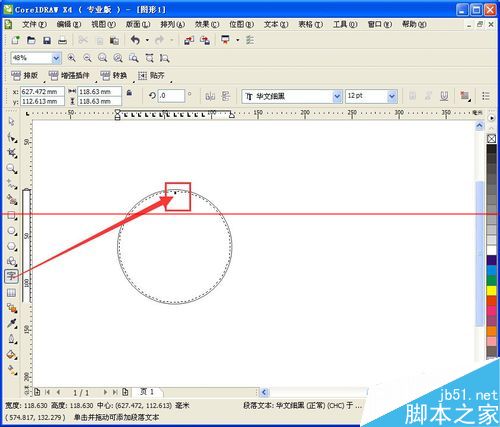This screenshot has width=500, height=427.
Task: Open the 工具 menu
Action: [x=345, y=24]
